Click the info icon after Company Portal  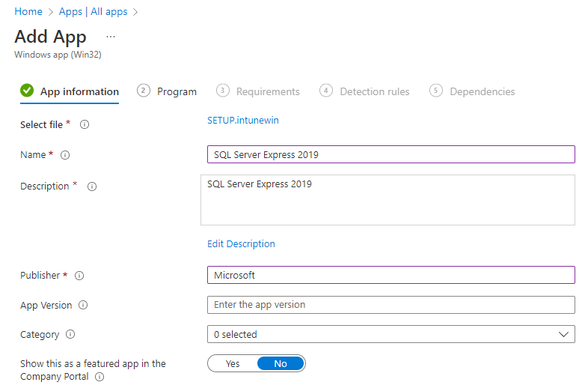coord(99,377)
